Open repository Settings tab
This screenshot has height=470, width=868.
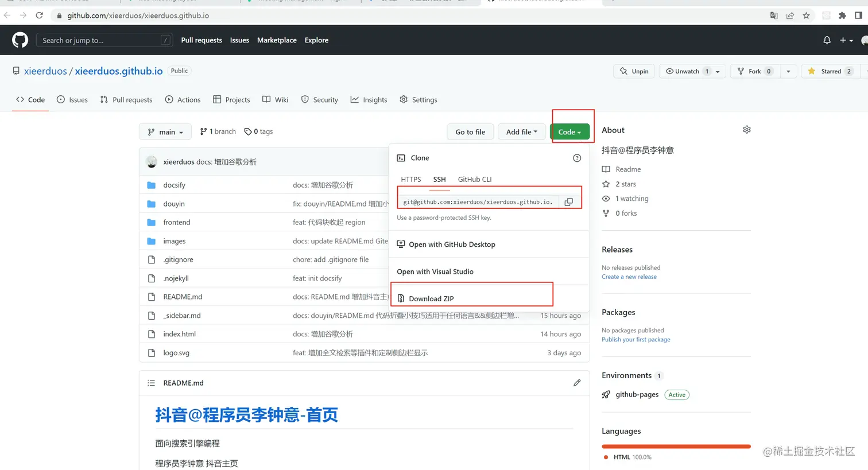click(x=418, y=100)
